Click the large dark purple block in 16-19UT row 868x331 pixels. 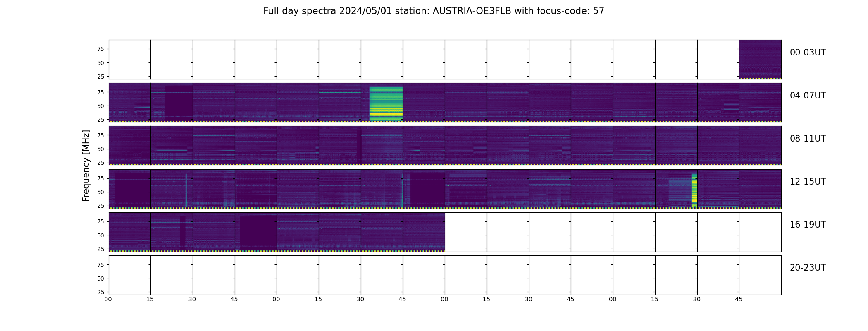[x=258, y=233]
